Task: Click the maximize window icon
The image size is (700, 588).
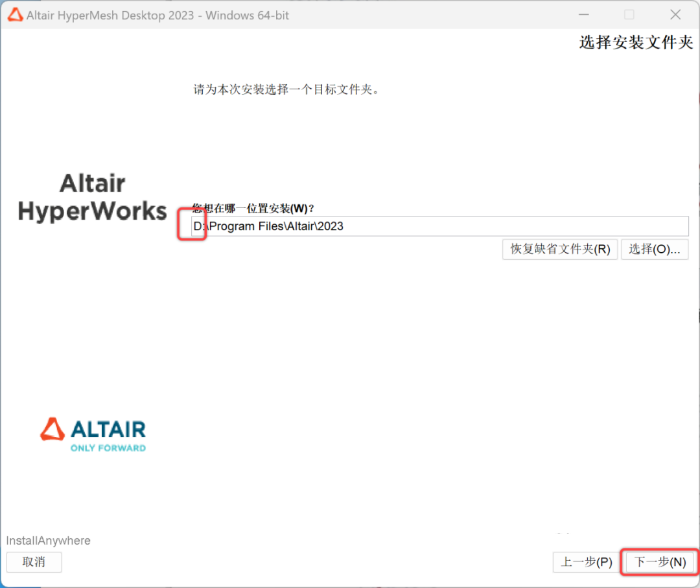Action: click(x=629, y=15)
